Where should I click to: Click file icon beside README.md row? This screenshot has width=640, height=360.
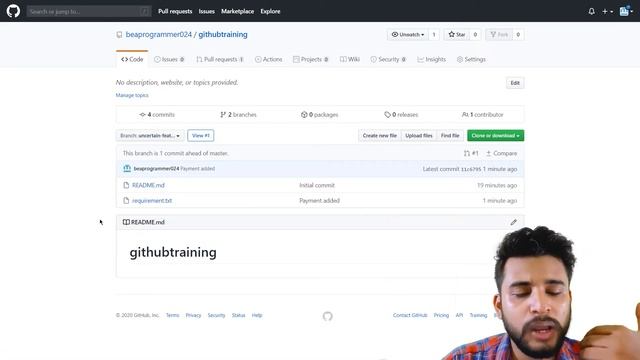click(126, 185)
